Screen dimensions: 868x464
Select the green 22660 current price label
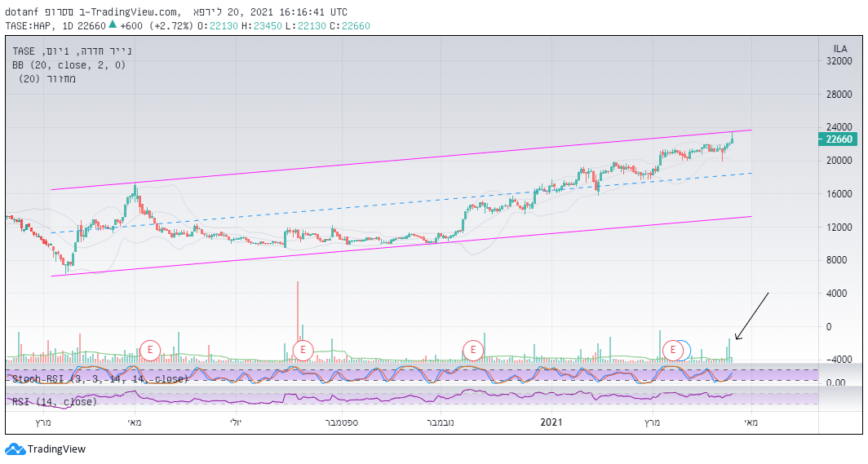point(838,139)
